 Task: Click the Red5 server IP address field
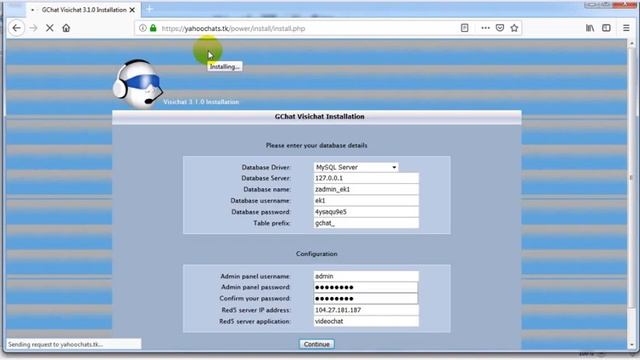click(366, 310)
